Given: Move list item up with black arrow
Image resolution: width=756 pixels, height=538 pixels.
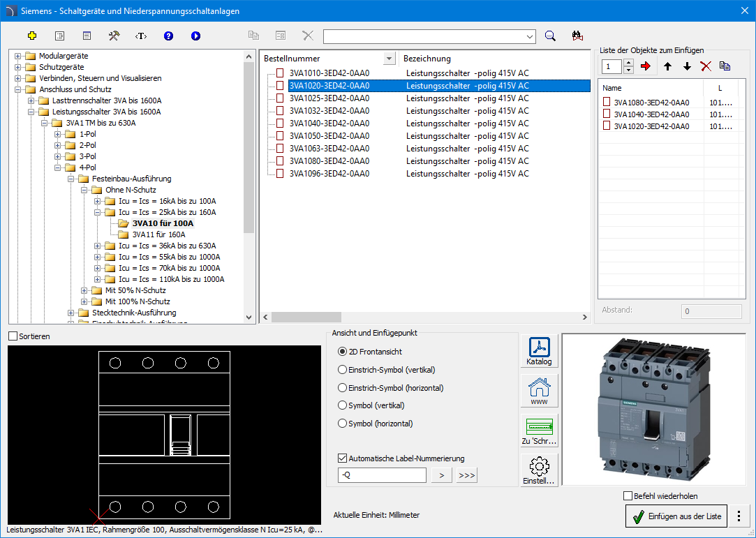Looking at the screenshot, I should (667, 66).
